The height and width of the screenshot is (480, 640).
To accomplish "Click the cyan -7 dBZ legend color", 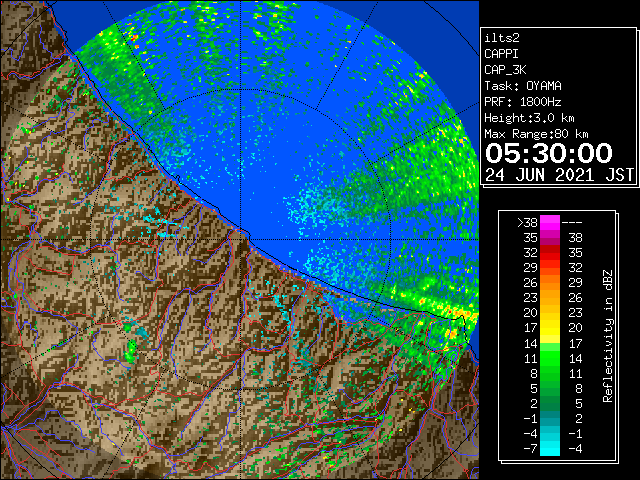I will tap(550, 449).
